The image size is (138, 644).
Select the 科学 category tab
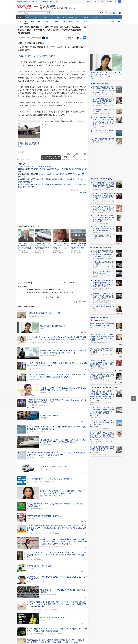point(71,21)
